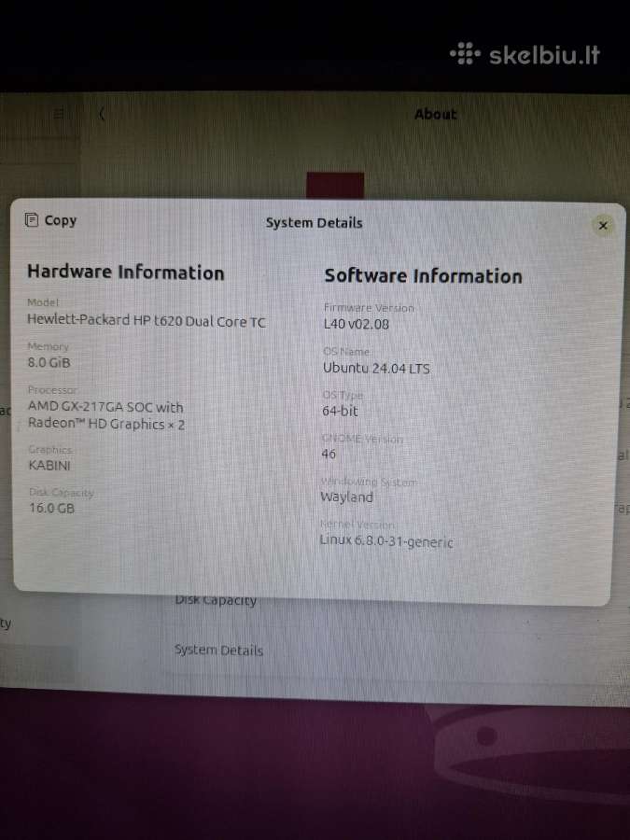Select the kernel version 'Linux 6.8.0-31-generic'
This screenshot has height=840, width=630.
coord(386,541)
